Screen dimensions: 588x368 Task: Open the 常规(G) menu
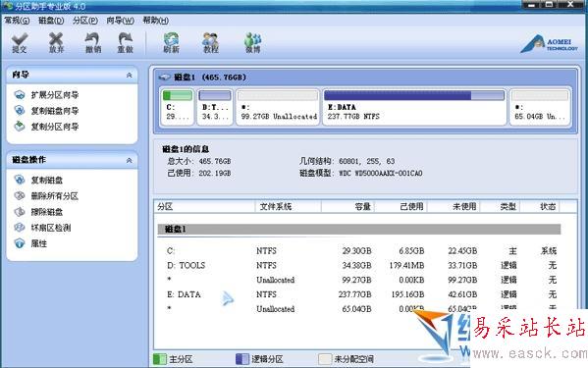17,21
